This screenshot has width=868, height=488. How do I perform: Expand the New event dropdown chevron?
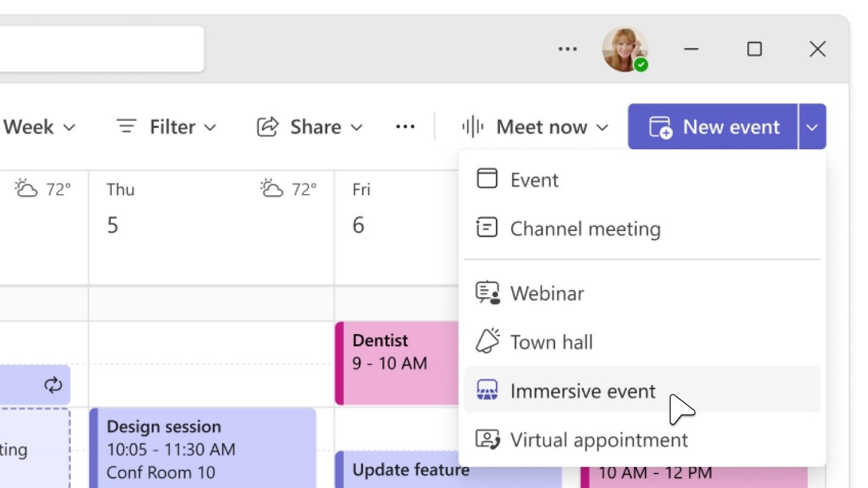point(812,127)
